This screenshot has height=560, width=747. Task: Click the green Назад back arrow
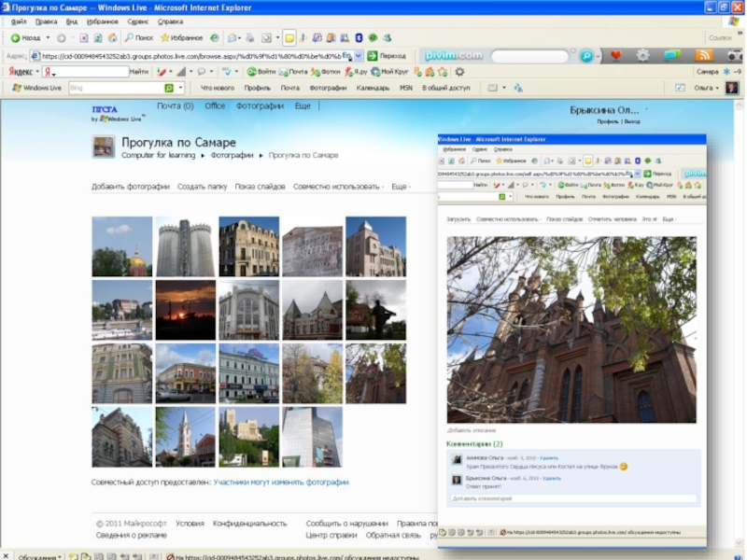coord(16,38)
